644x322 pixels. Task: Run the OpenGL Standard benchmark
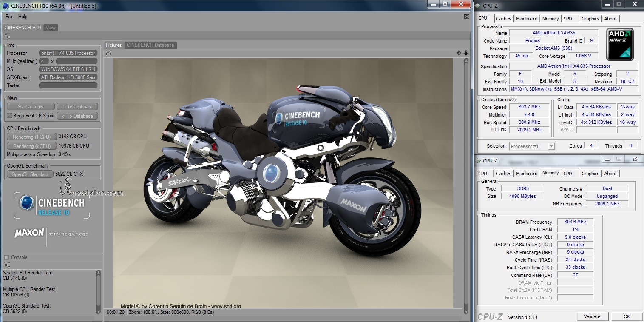[30, 174]
